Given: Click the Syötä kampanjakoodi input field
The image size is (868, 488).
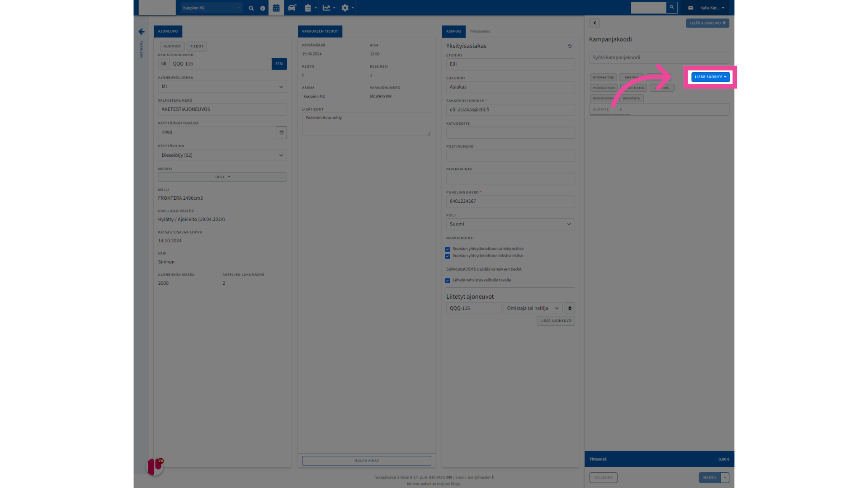Looking at the screenshot, I should [659, 57].
